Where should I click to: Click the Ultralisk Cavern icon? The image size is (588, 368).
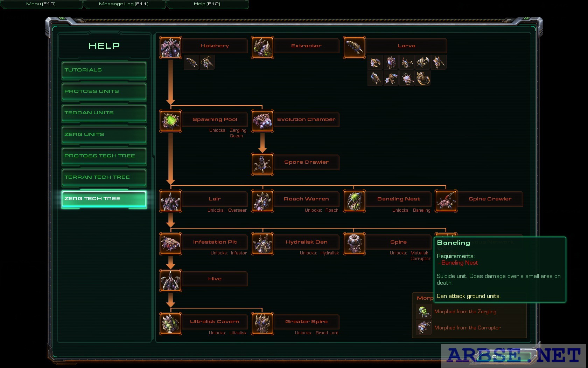pos(170,323)
